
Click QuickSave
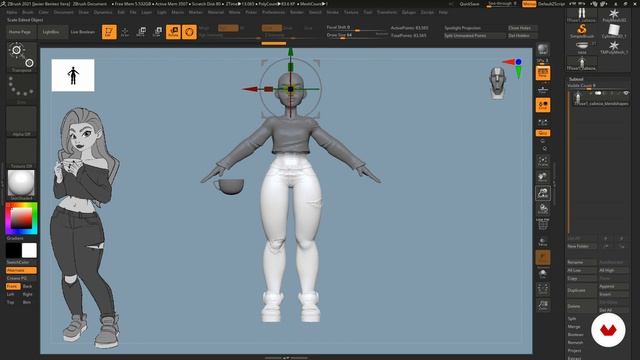(469, 4)
